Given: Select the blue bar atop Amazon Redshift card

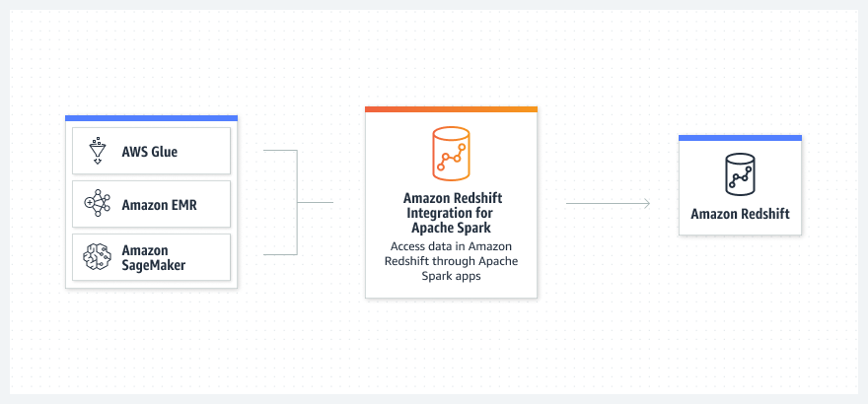Looking at the screenshot, I should coord(740,138).
